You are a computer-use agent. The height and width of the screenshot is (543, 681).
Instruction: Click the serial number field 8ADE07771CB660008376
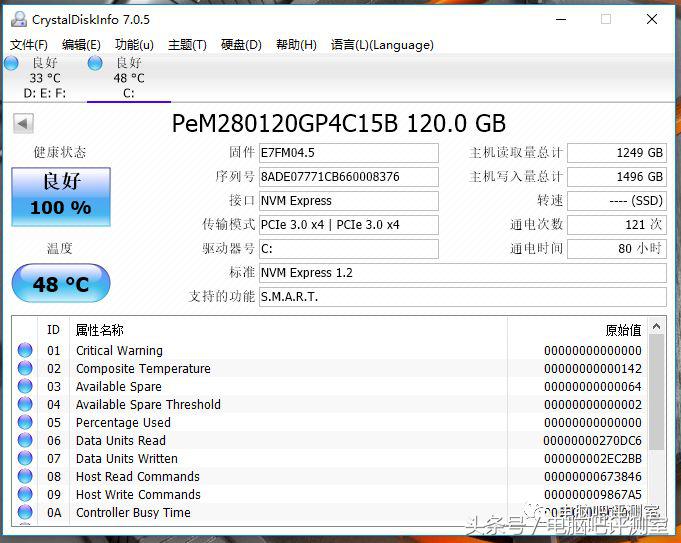(x=349, y=177)
